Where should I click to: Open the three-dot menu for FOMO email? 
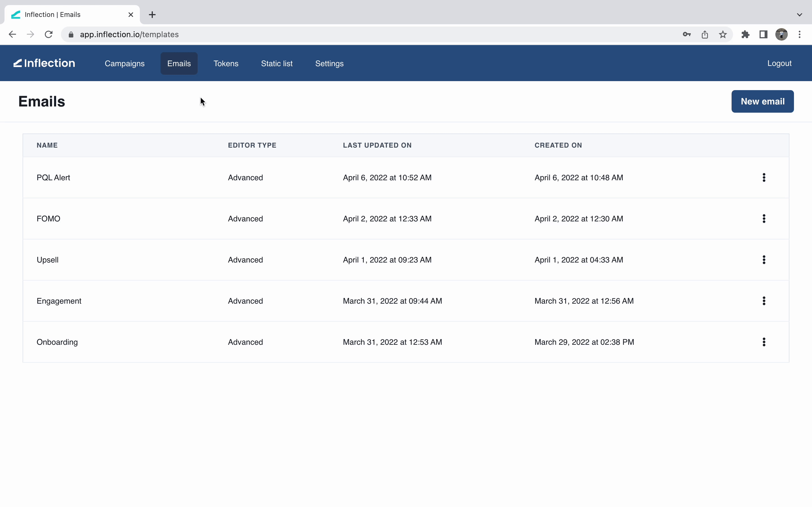coord(764,219)
